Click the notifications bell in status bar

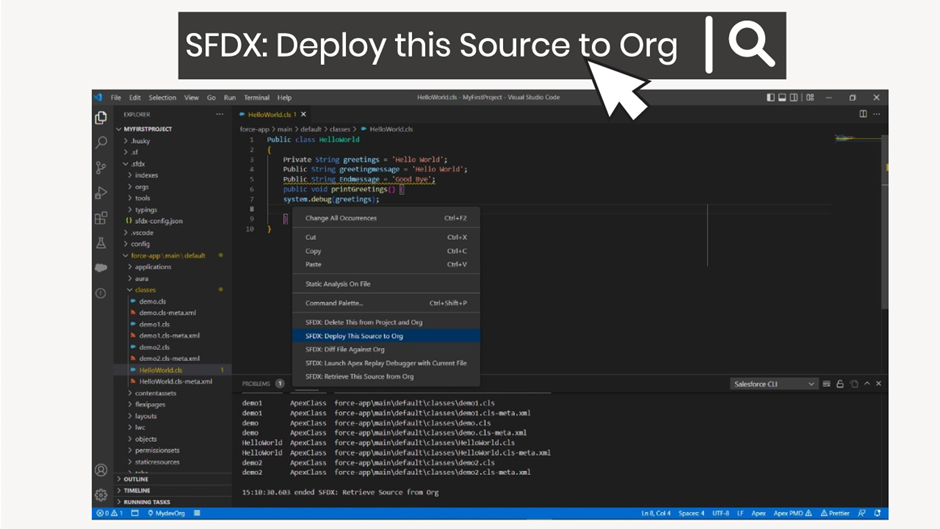point(877,513)
